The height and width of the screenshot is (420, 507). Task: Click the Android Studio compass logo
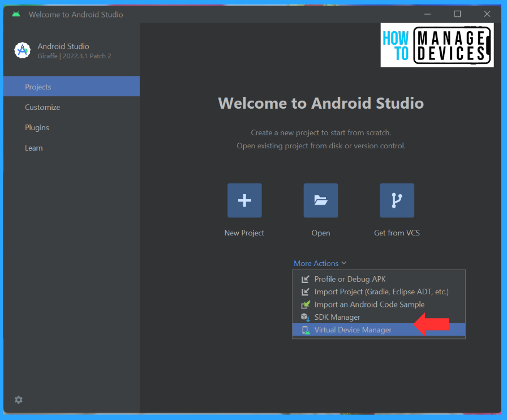coord(22,50)
